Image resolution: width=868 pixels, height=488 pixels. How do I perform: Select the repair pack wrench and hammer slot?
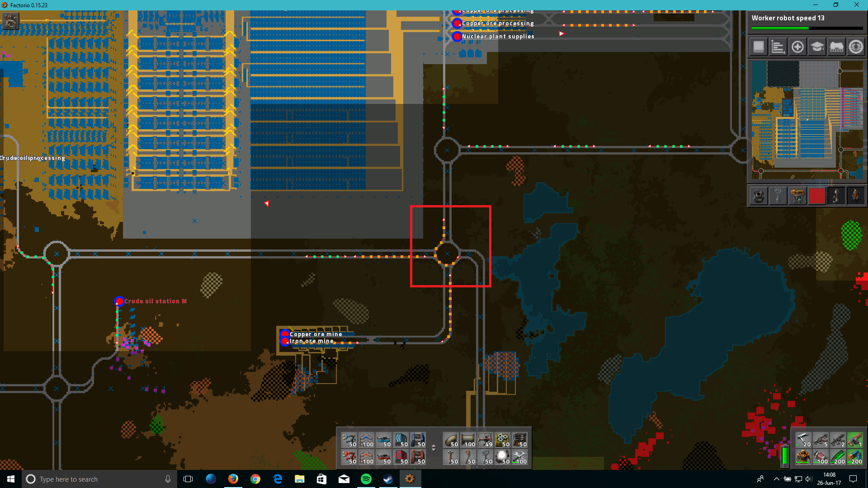(x=519, y=457)
